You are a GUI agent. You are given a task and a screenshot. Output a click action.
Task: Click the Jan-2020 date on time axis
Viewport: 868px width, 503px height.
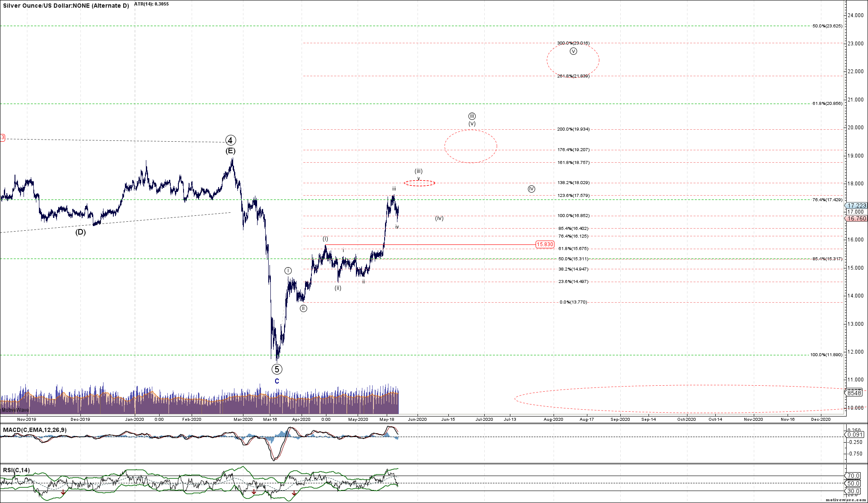coord(134,420)
